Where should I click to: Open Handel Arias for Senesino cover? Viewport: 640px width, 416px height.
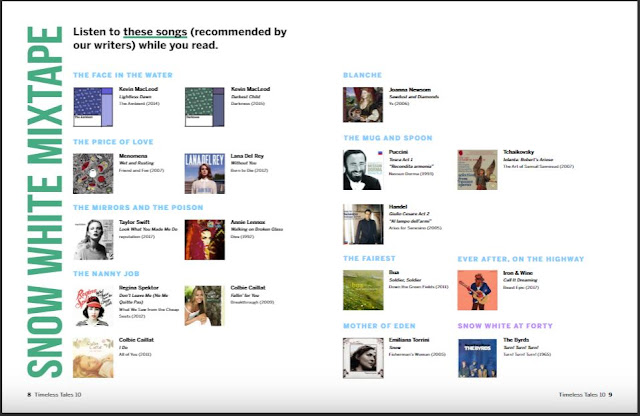[362, 225]
